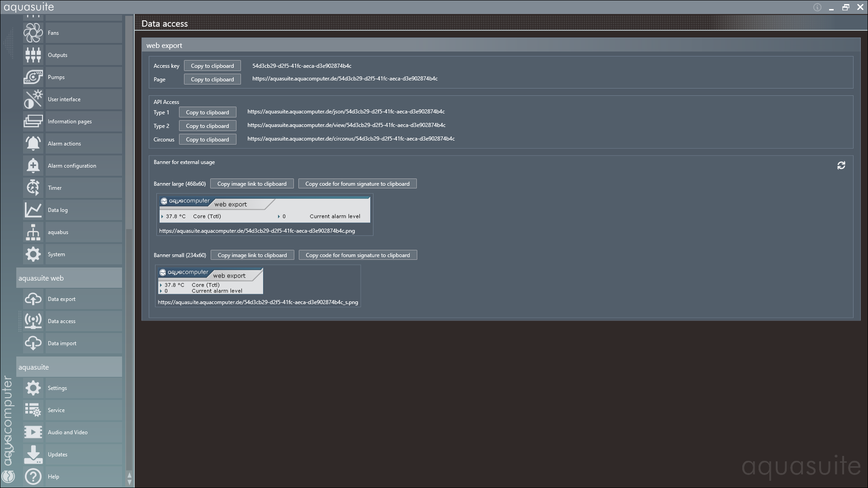Select the Audio and Video icon

click(33, 432)
